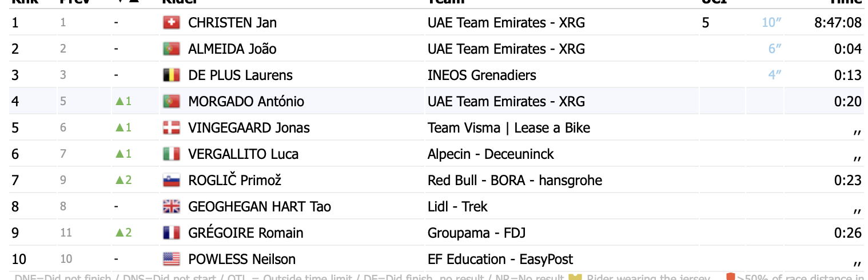Click the 10″ bonus seconds value

pos(771,23)
